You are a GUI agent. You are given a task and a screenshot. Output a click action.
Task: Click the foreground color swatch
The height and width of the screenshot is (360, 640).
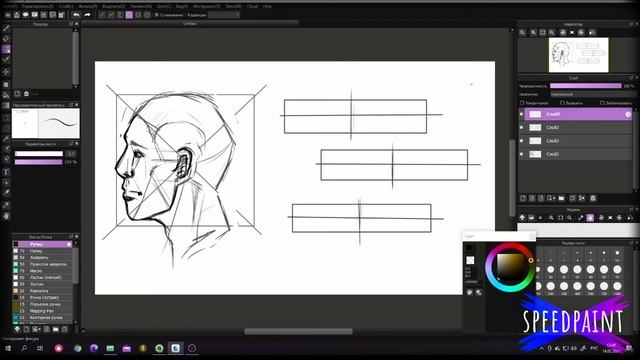470,249
